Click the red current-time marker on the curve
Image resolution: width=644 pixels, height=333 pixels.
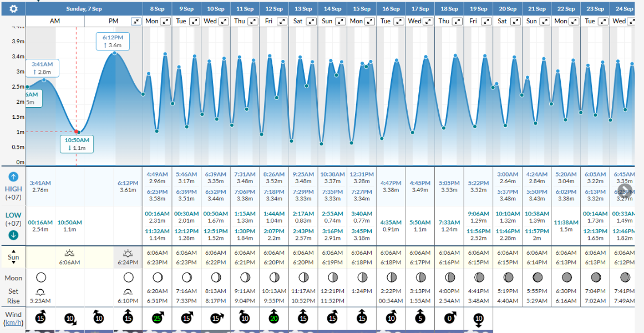[x=77, y=132]
